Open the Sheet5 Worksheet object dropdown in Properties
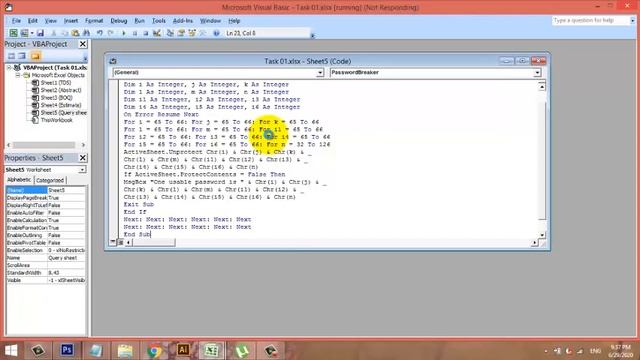The width and height of the screenshot is (640, 360). [x=82, y=169]
